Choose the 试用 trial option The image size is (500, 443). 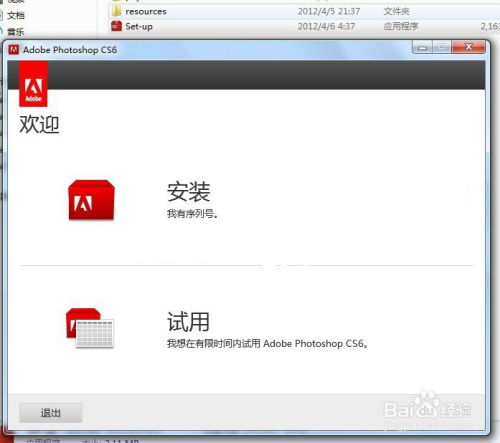coord(188,322)
